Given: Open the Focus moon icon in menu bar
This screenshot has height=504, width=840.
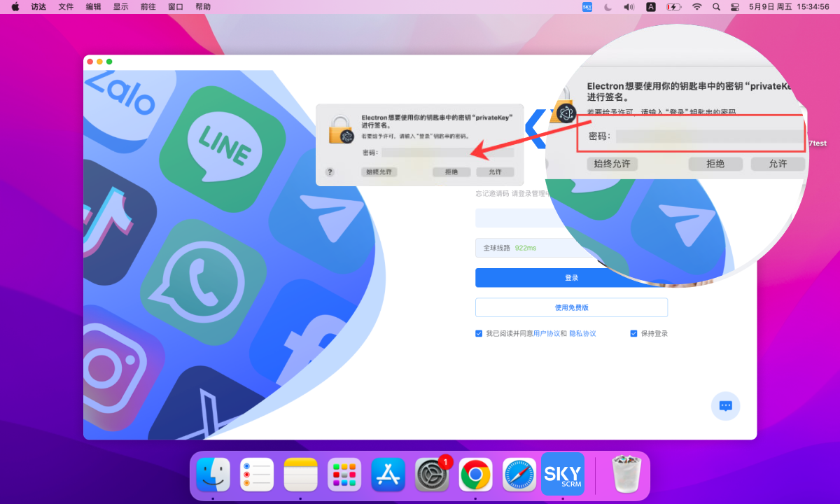Looking at the screenshot, I should point(608,7).
